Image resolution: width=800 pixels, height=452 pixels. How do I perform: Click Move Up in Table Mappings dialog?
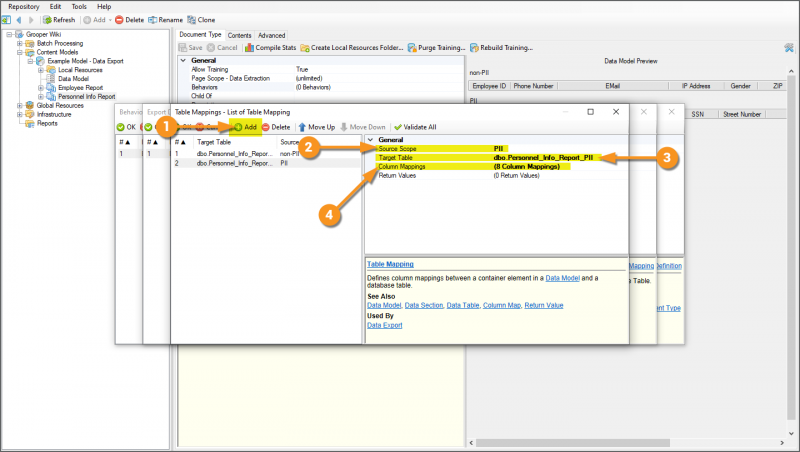coord(317,127)
